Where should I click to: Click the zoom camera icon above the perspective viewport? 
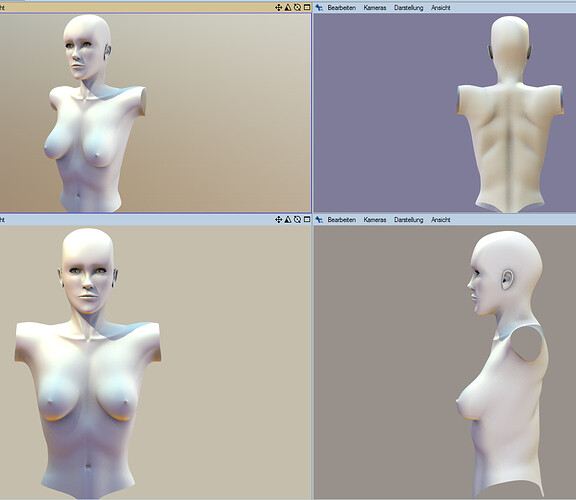288,7
